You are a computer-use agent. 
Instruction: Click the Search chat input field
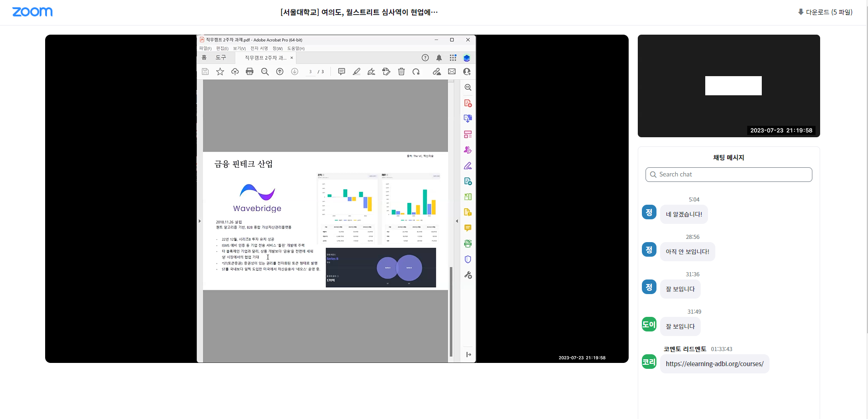(728, 175)
